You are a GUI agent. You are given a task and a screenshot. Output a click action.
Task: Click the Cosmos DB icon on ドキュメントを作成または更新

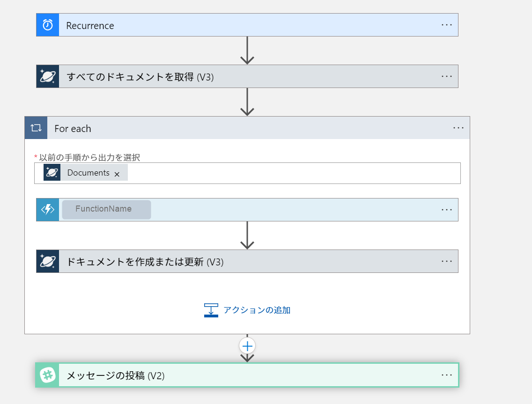click(x=48, y=261)
